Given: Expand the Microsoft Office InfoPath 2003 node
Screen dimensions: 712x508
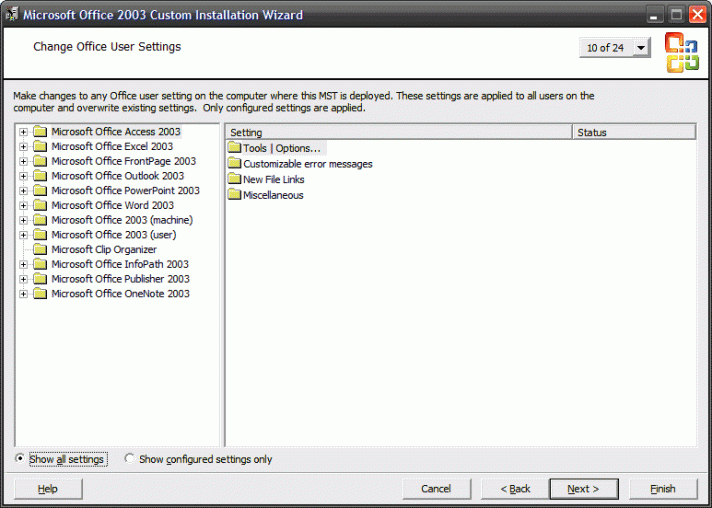Looking at the screenshot, I should tap(23, 265).
